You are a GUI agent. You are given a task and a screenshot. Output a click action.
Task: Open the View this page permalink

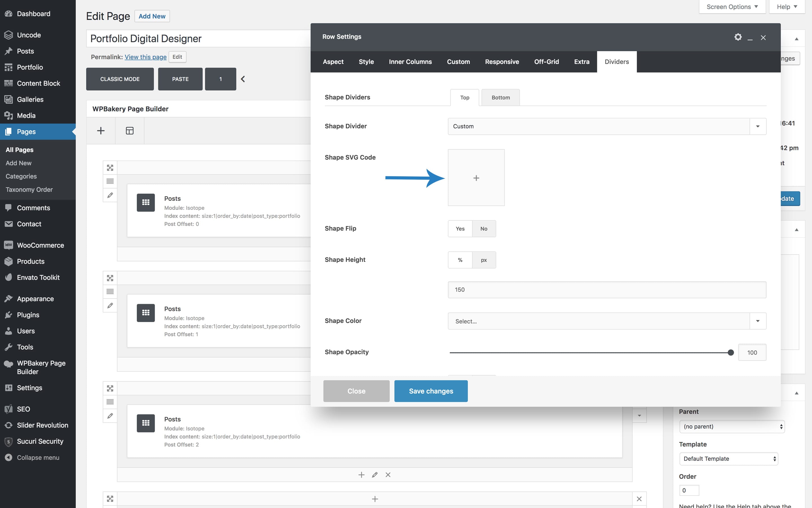pos(145,57)
